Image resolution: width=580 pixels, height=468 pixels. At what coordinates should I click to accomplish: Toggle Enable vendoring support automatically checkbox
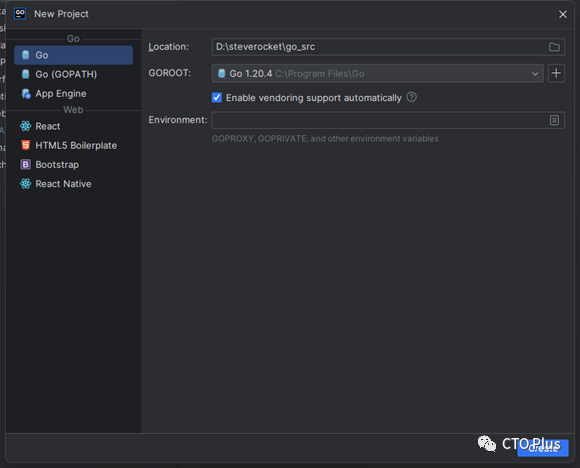click(217, 98)
